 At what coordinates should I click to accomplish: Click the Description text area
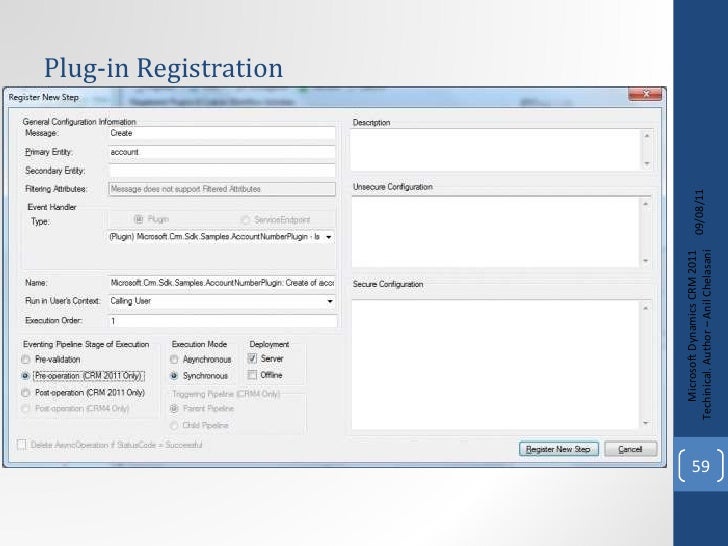[495, 150]
